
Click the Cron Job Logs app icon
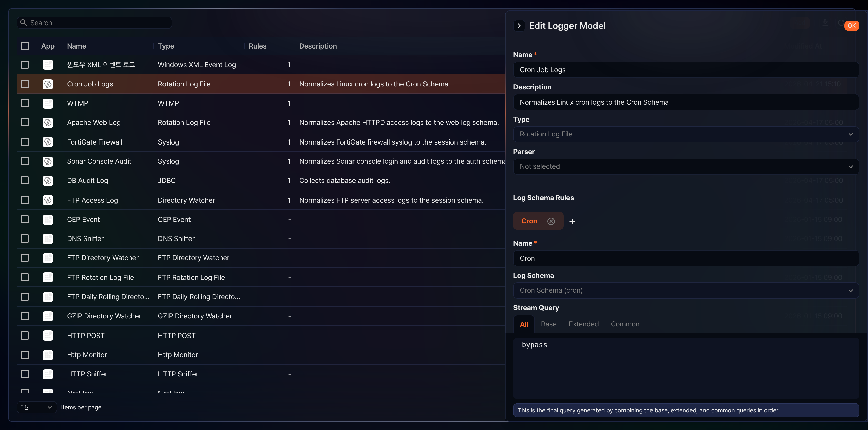point(48,84)
